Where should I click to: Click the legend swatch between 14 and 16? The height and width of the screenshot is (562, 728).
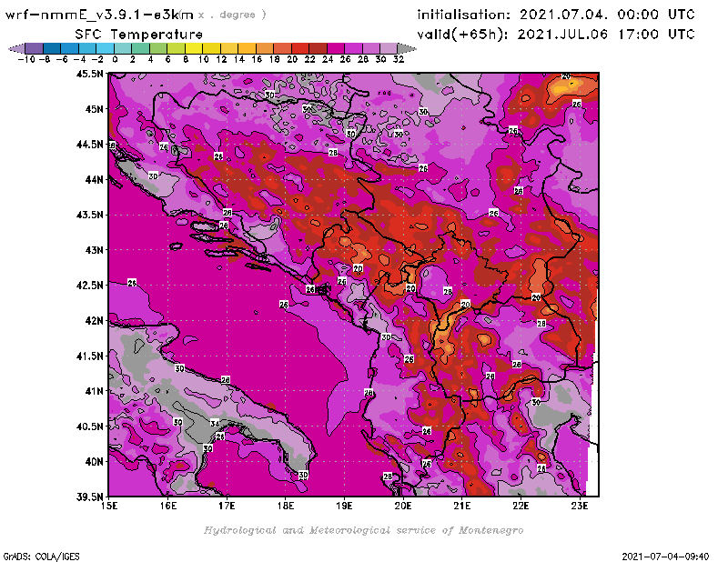[247, 48]
